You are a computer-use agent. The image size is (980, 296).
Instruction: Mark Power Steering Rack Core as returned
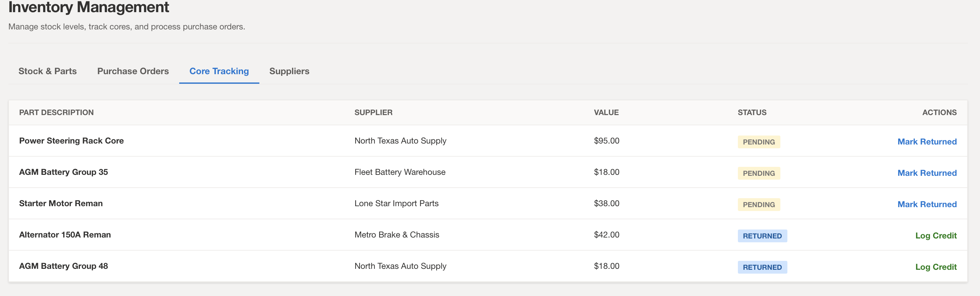(927, 142)
